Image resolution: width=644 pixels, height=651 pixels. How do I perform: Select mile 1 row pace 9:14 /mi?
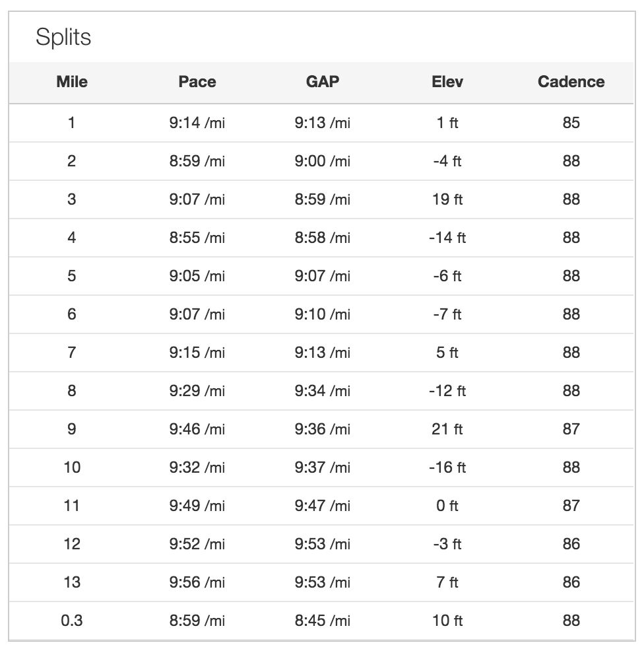(x=197, y=123)
